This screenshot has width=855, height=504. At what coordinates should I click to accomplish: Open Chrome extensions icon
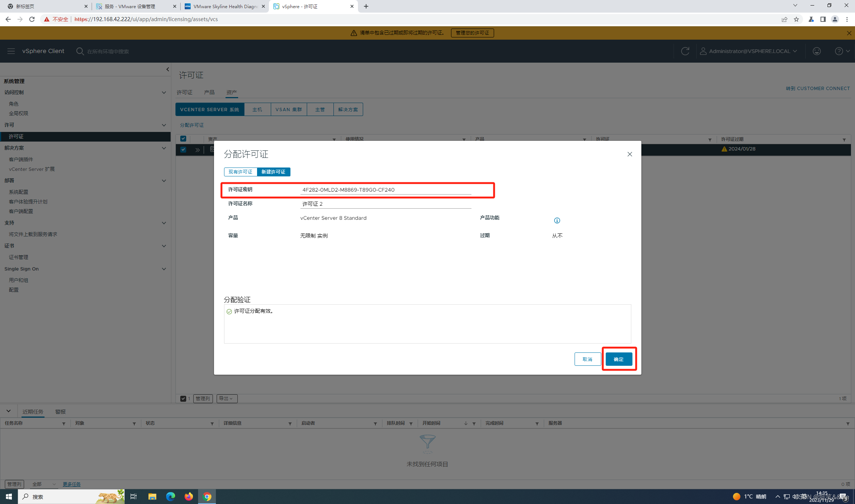(811, 19)
